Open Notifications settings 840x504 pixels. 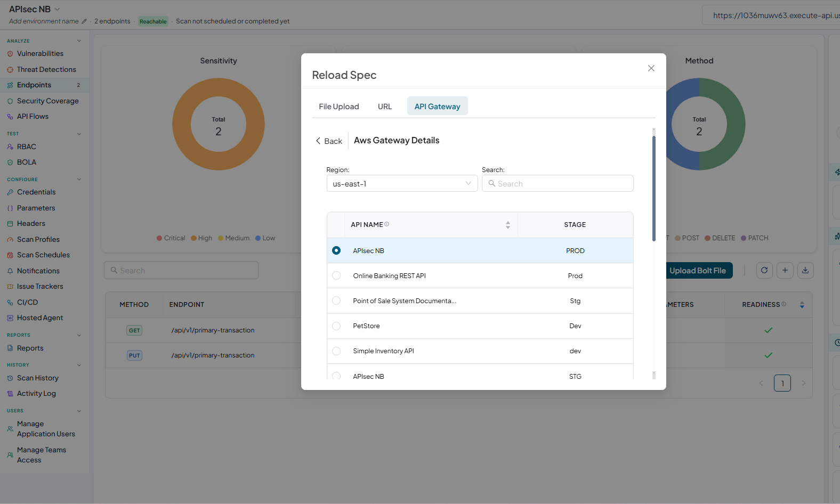click(38, 271)
